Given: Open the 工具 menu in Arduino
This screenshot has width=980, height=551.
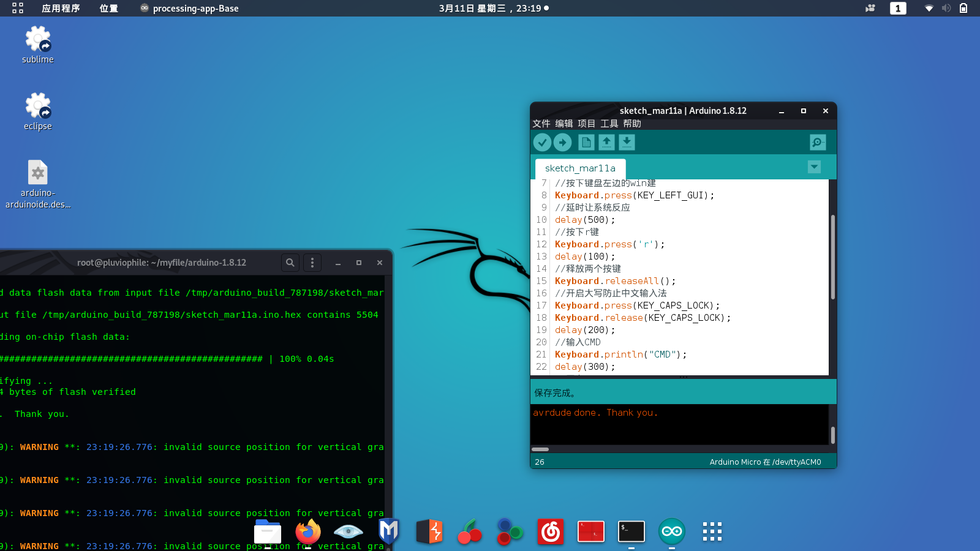Looking at the screenshot, I should coord(609,124).
